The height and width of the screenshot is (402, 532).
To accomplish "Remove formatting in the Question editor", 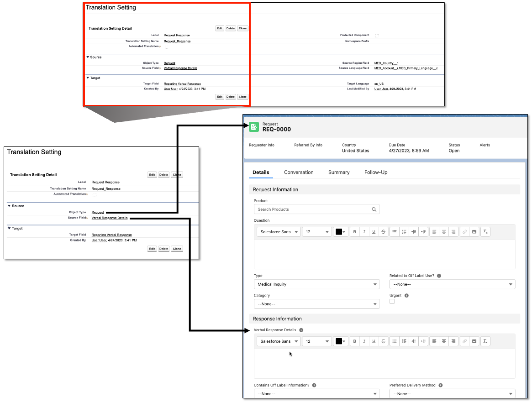I will [485, 232].
